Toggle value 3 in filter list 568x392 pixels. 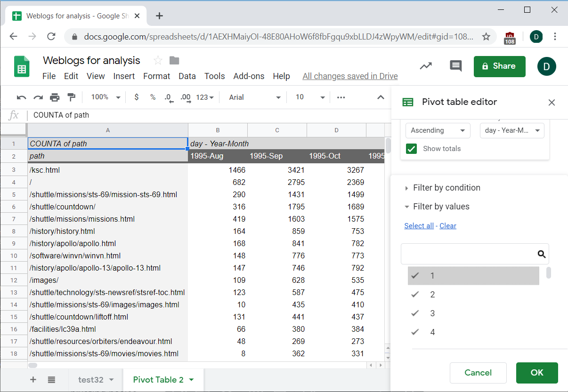pos(415,313)
